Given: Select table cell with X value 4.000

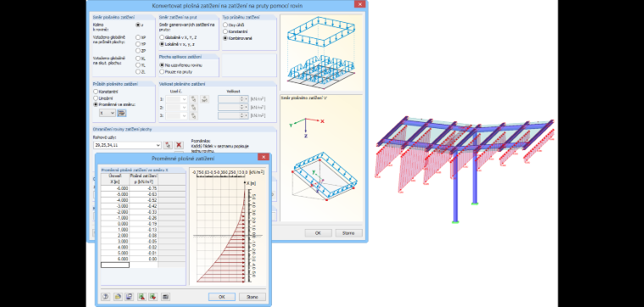Looking at the screenshot, I should (x=115, y=247).
